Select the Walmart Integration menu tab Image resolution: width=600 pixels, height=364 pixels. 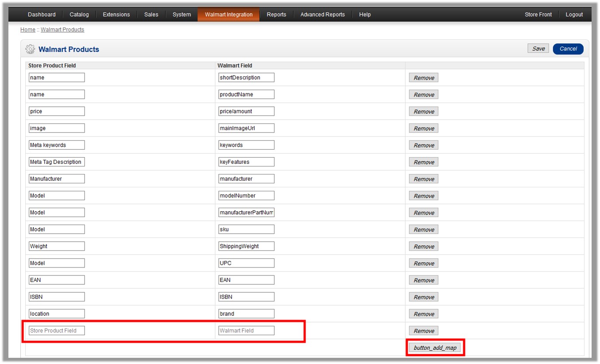tap(228, 15)
